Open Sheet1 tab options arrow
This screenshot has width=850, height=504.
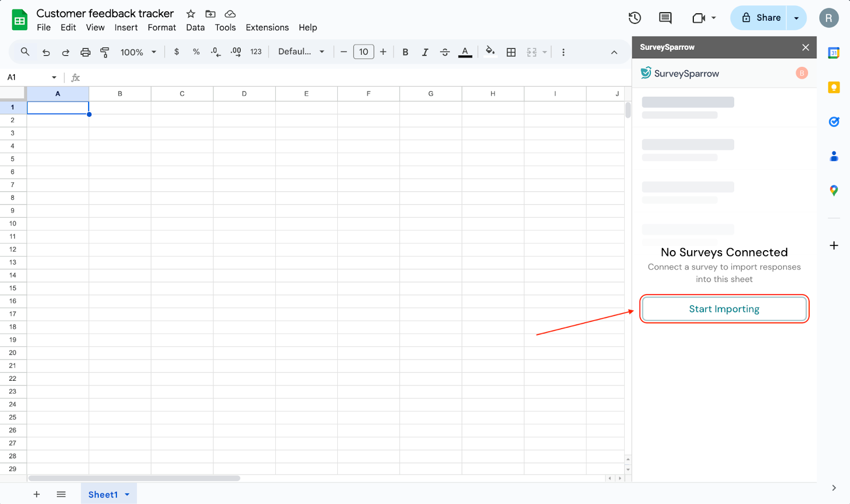click(127, 494)
